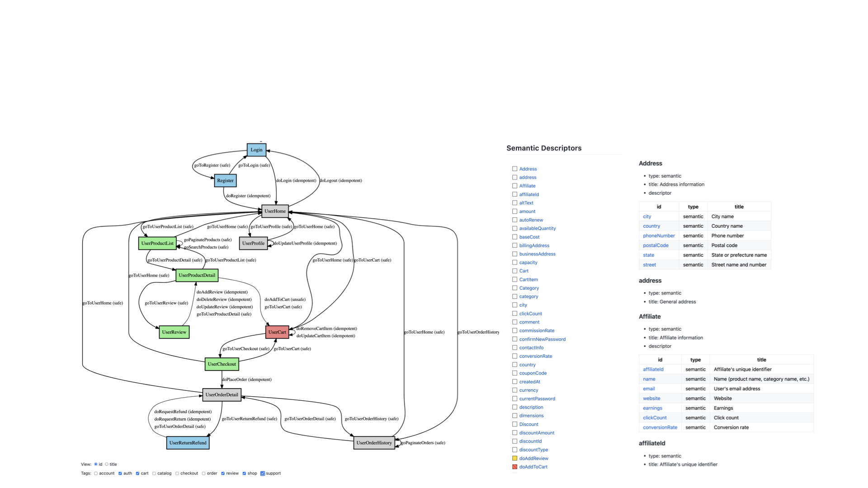Check the box beside Discount descriptor
The width and height of the screenshot is (868, 488).
pos(514,424)
